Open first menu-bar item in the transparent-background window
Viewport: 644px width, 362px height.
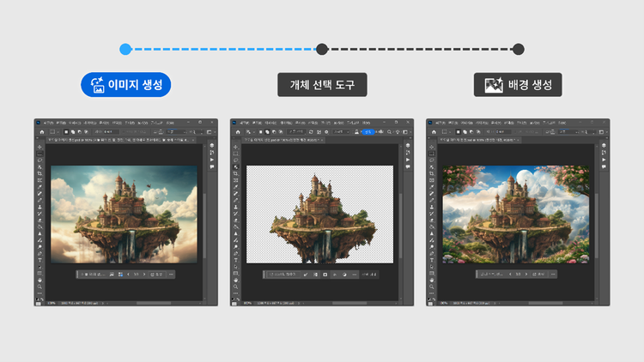point(245,123)
